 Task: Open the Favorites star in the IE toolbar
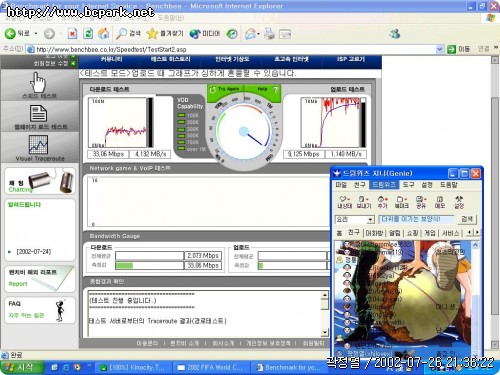click(152, 33)
